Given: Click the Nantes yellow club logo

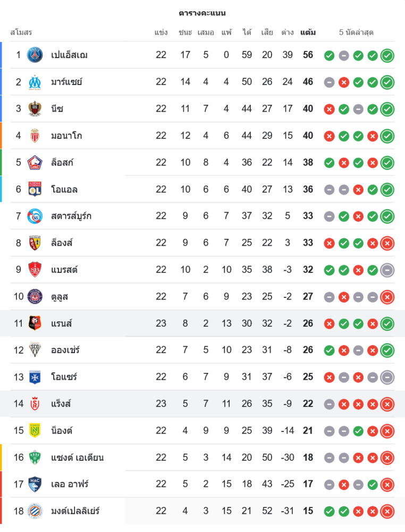Looking at the screenshot, I should (x=35, y=430).
